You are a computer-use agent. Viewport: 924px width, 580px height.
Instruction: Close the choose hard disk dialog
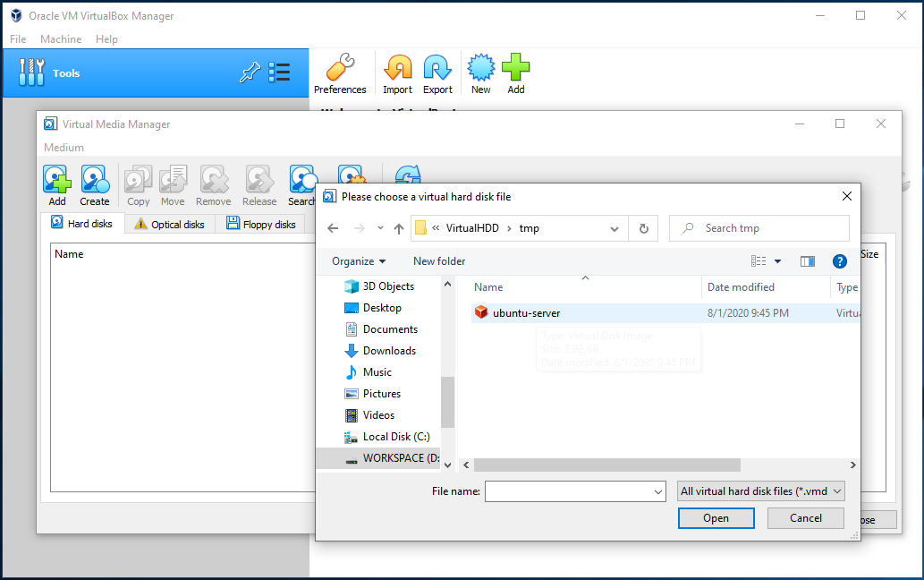[x=847, y=196]
